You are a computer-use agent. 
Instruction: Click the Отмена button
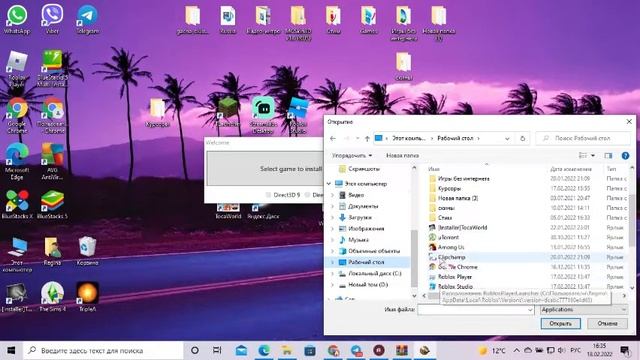point(607,323)
